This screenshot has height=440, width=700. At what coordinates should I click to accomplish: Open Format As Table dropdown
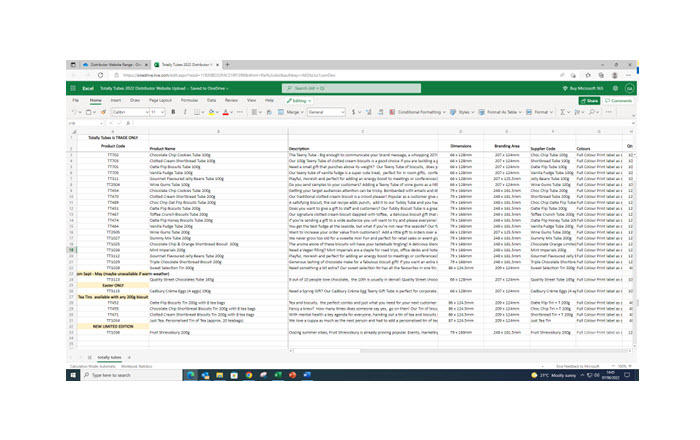coord(500,112)
